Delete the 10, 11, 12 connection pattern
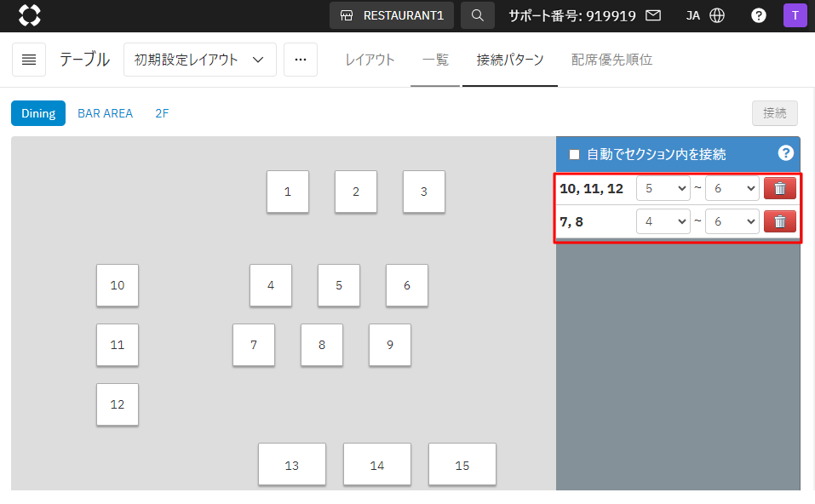Image resolution: width=815 pixels, height=504 pixels. coord(779,188)
